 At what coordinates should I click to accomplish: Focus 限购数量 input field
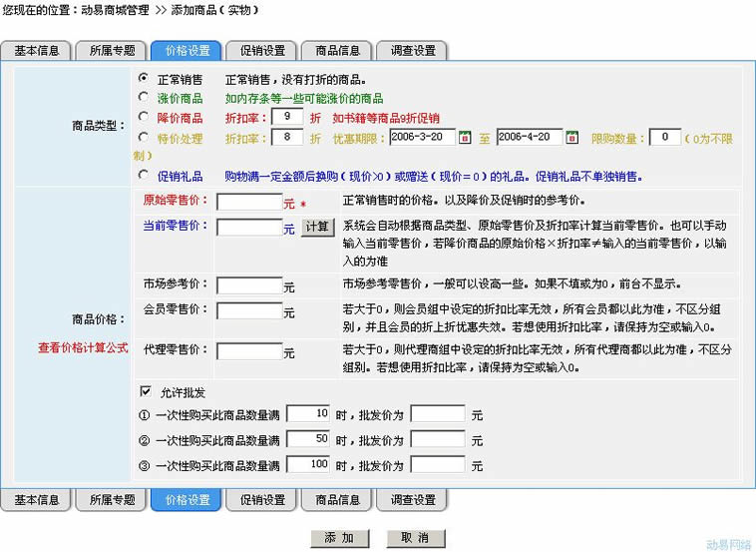pyautogui.click(x=665, y=137)
